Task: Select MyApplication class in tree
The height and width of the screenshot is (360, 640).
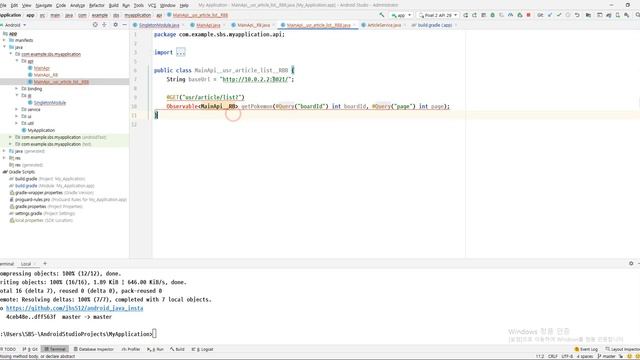Action: click(41, 130)
